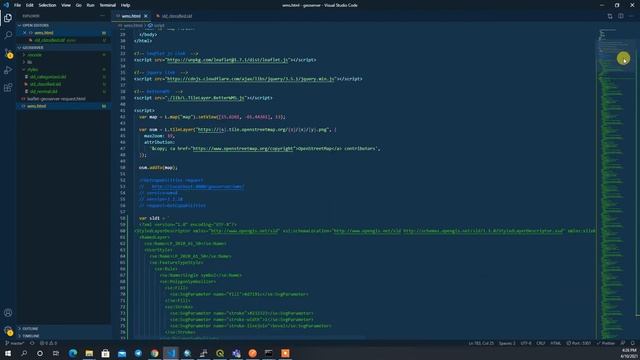
Task: Open the Extensions view
Action: coord(8,88)
